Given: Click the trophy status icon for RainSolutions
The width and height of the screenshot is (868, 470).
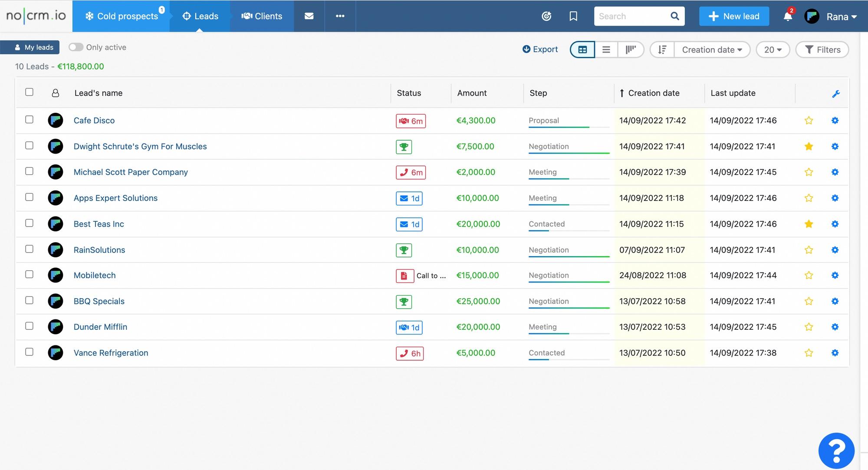Looking at the screenshot, I should (x=404, y=250).
